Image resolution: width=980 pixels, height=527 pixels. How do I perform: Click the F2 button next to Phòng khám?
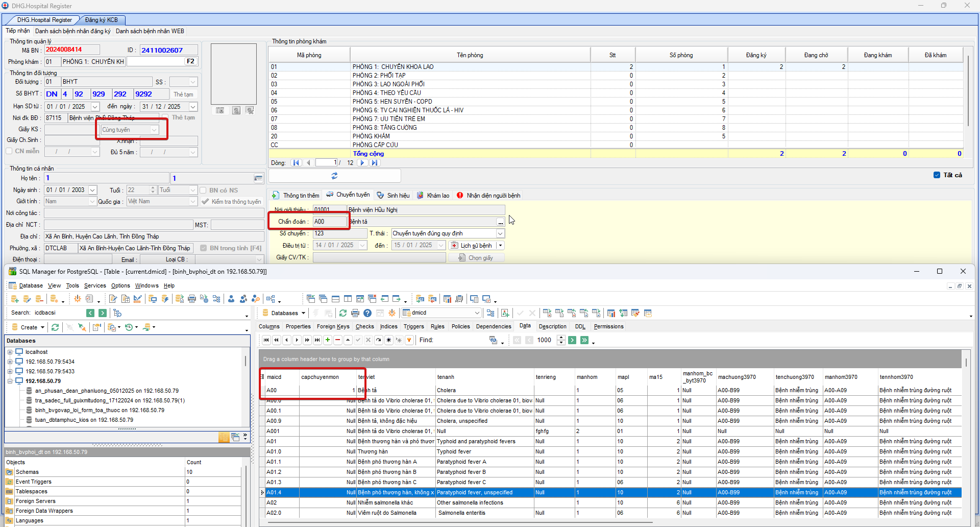[x=190, y=61]
